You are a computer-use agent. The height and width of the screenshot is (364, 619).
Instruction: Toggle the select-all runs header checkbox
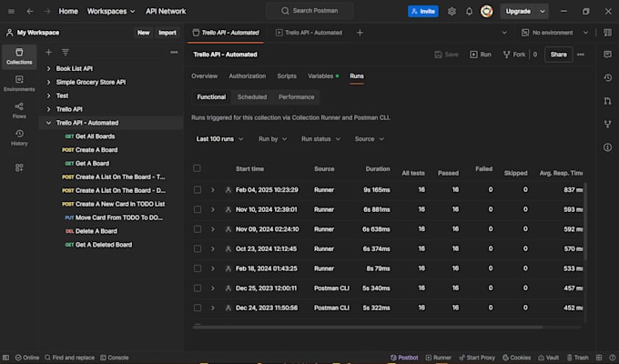[197, 168]
